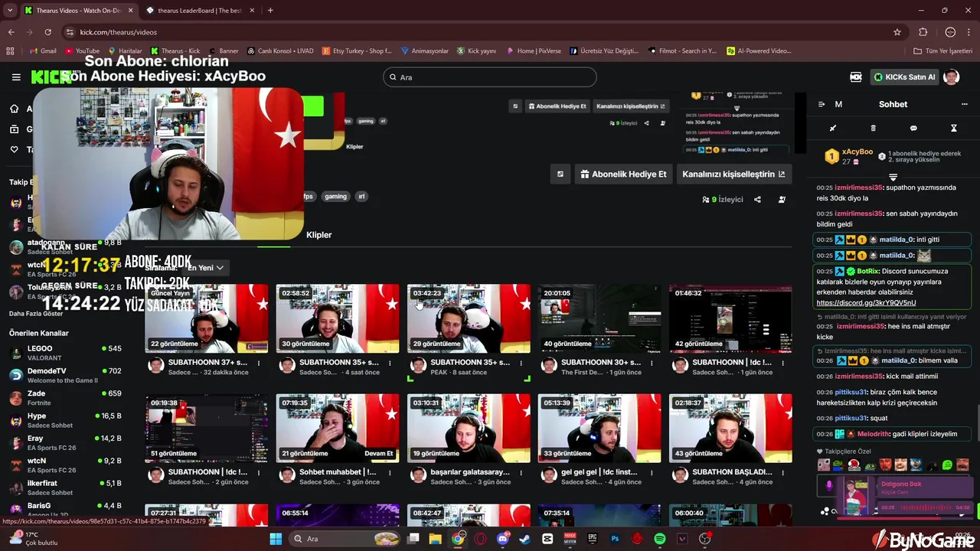Screen dimensions: 980x551
Task: Open the three-dot menu of Sohbet muhabbet video
Action: 390,473
